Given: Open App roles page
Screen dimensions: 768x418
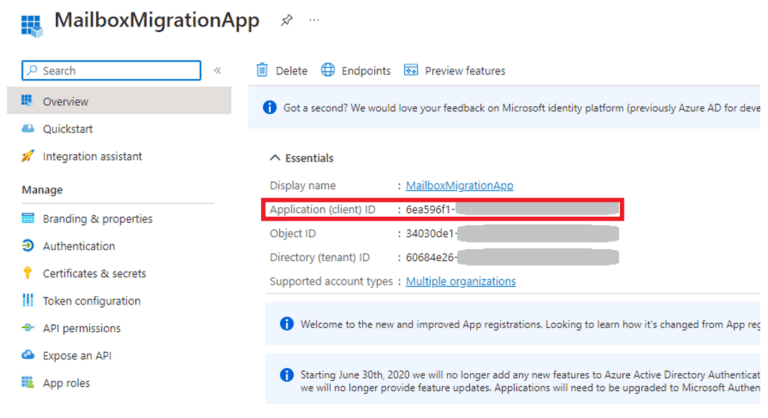Looking at the screenshot, I should pos(66,383).
